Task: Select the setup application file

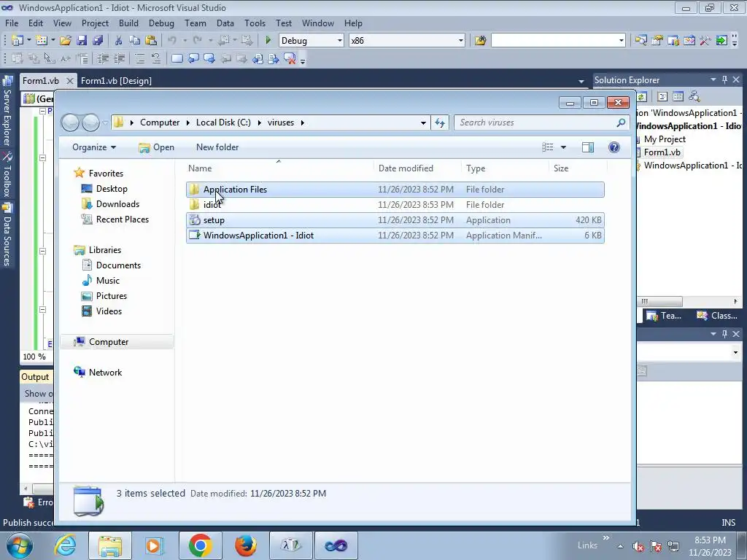Action: (x=395, y=220)
